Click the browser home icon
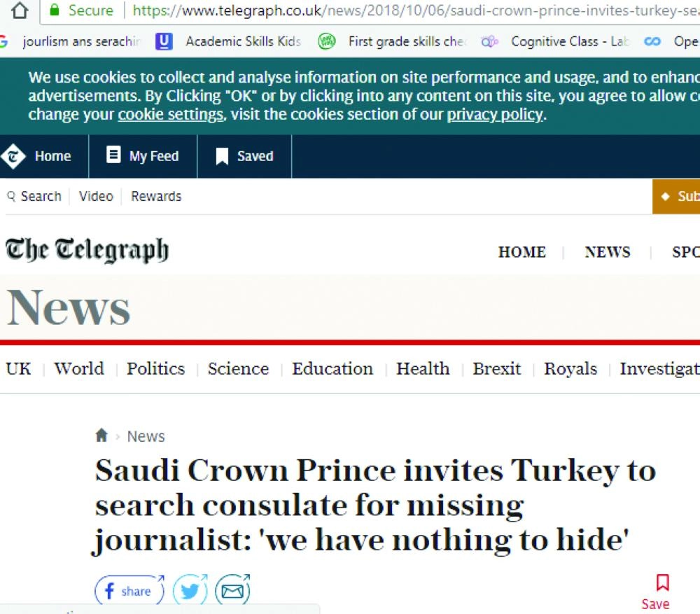The height and width of the screenshot is (614, 700). pos(19,11)
